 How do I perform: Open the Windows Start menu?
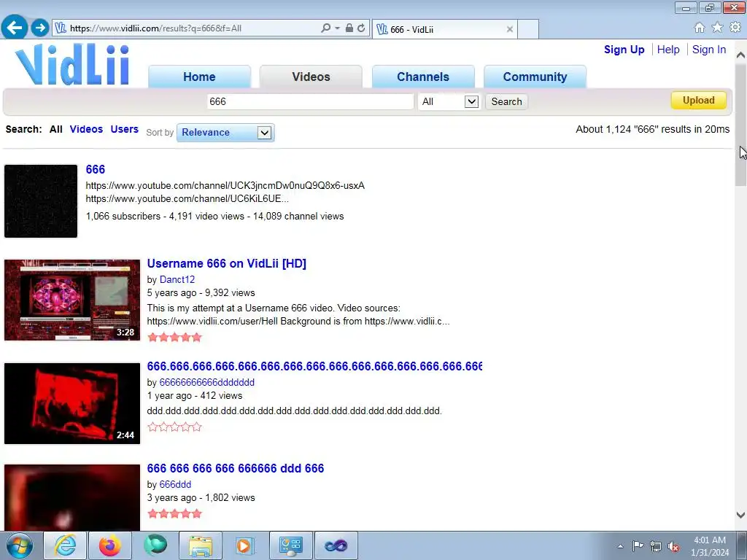19,545
